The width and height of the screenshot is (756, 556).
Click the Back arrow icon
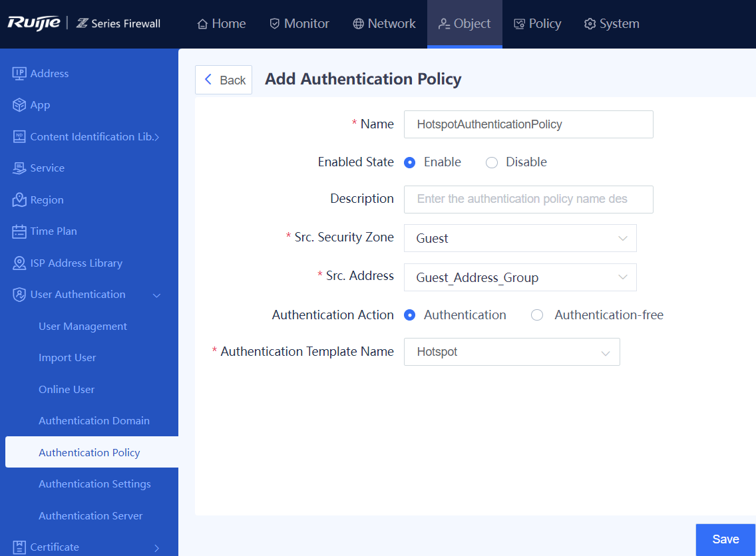pos(208,80)
